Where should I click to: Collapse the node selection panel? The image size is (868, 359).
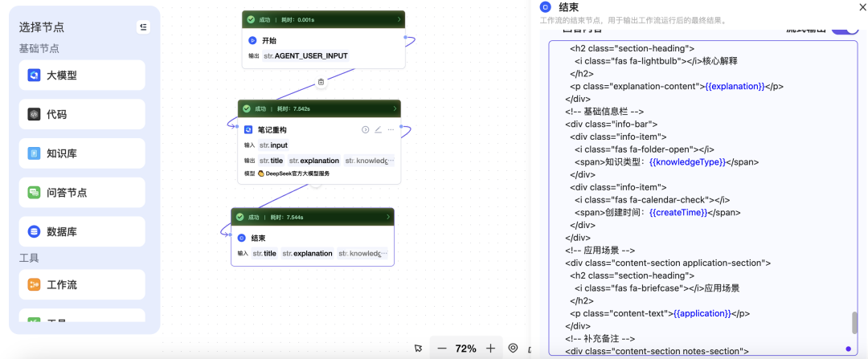click(143, 27)
